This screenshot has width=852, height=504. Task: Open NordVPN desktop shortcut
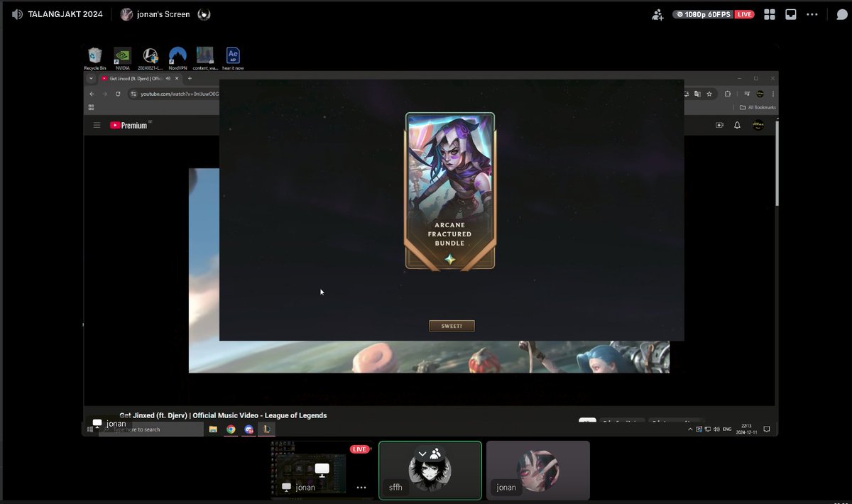tap(177, 58)
